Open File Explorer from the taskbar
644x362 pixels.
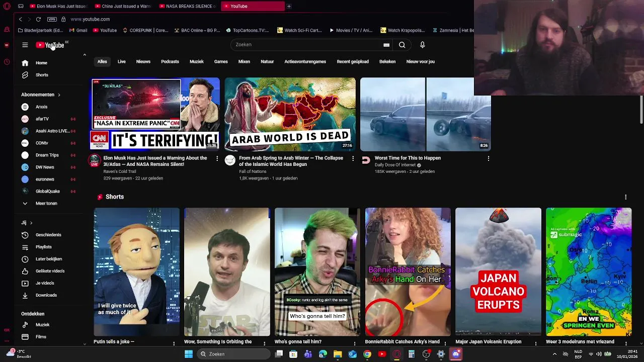(338, 354)
